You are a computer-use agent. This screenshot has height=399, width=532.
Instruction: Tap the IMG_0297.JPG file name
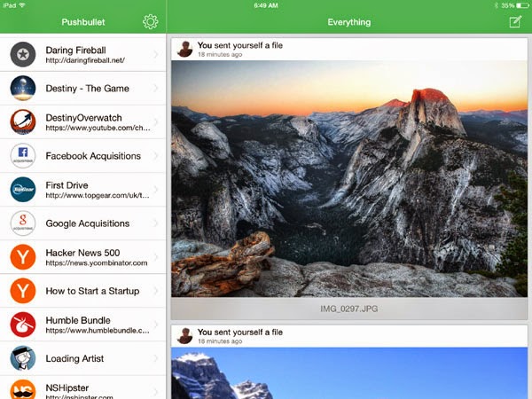click(x=349, y=309)
